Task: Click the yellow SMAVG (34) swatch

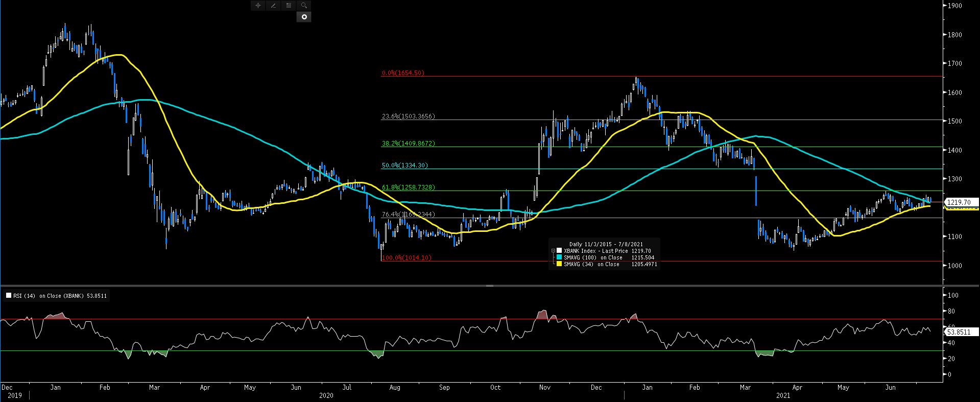Action: 559,264
